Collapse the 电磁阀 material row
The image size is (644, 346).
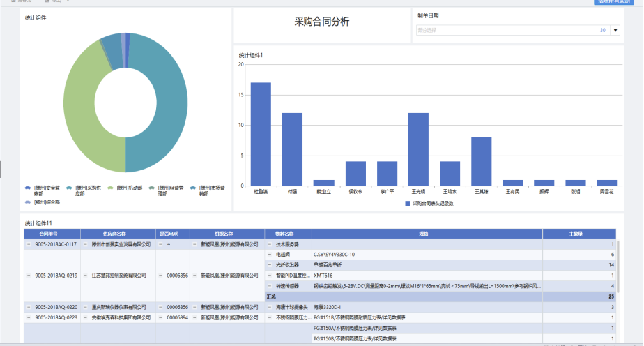(270, 255)
